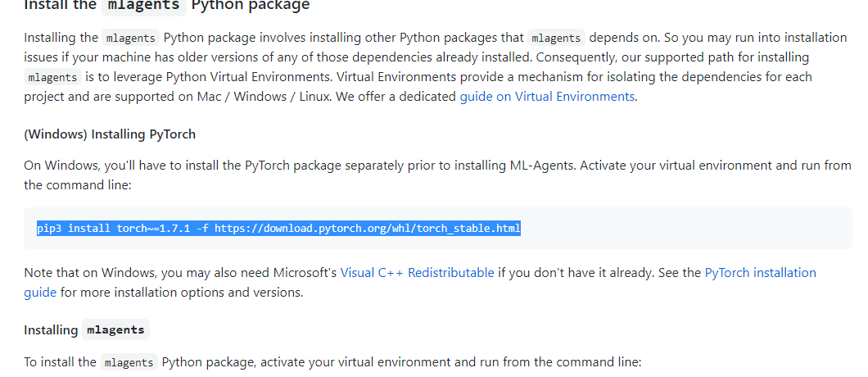Click mlagents code tag before 'depends on'
The width and height of the screenshot is (868, 377).
click(x=556, y=38)
